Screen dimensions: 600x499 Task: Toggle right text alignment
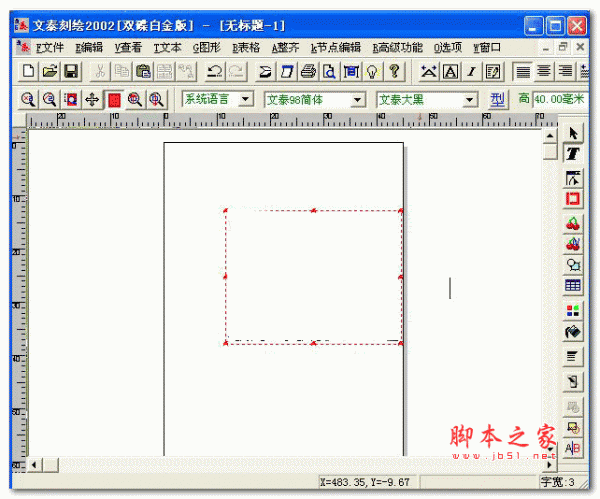(565, 72)
